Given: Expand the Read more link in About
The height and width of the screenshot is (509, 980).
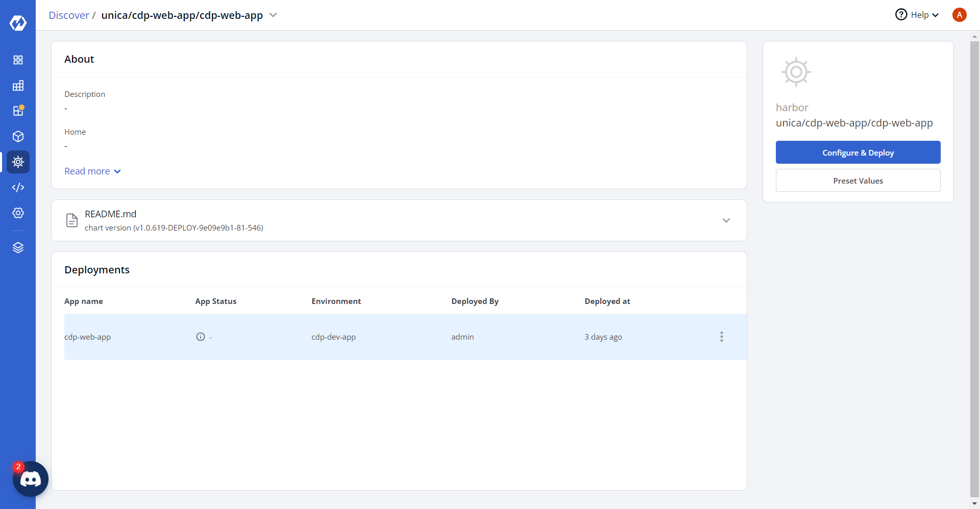Looking at the screenshot, I should pyautogui.click(x=92, y=171).
